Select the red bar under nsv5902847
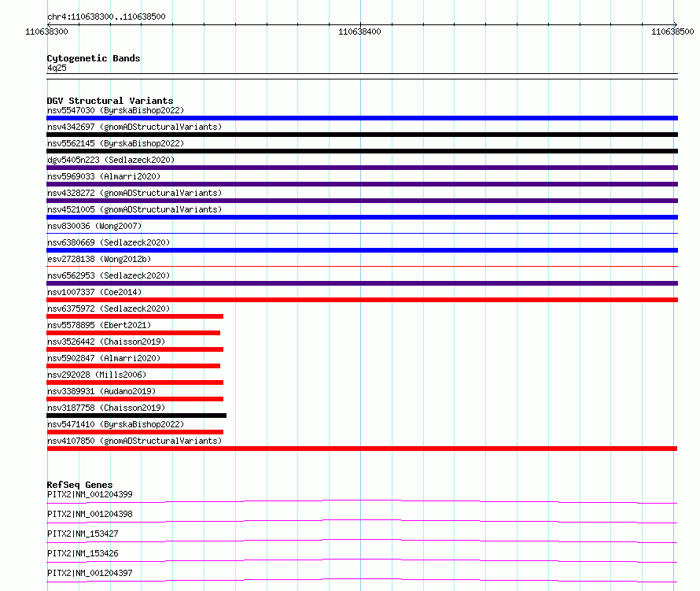 (134, 366)
